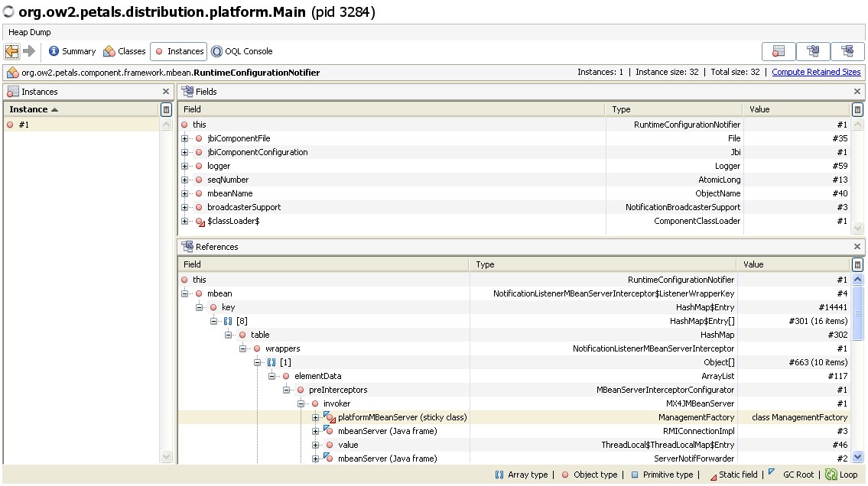Image resolution: width=868 pixels, height=486 pixels.
Task: Switch to the Classes view
Action: 125,51
